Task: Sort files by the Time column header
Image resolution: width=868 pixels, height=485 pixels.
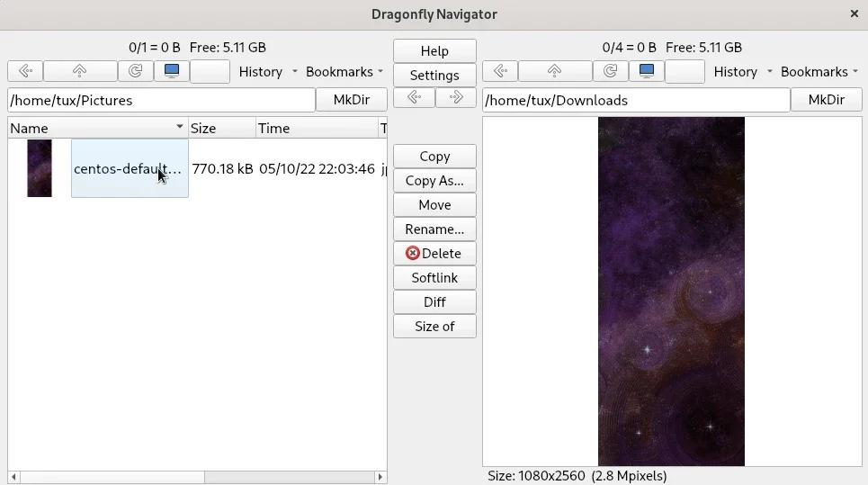Action: [x=315, y=129]
